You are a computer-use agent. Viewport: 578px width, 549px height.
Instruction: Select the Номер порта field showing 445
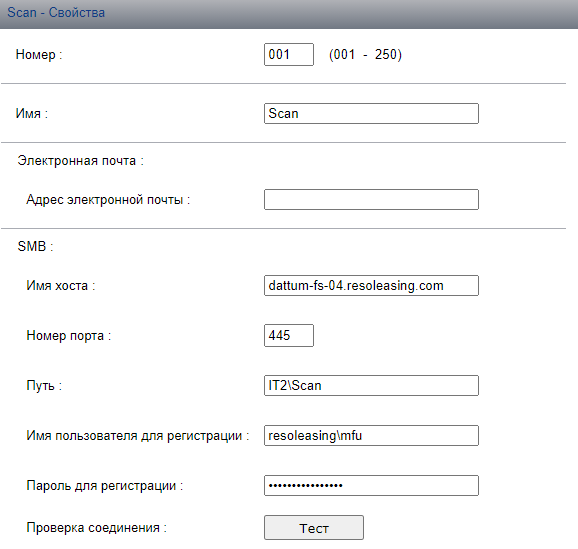289,336
